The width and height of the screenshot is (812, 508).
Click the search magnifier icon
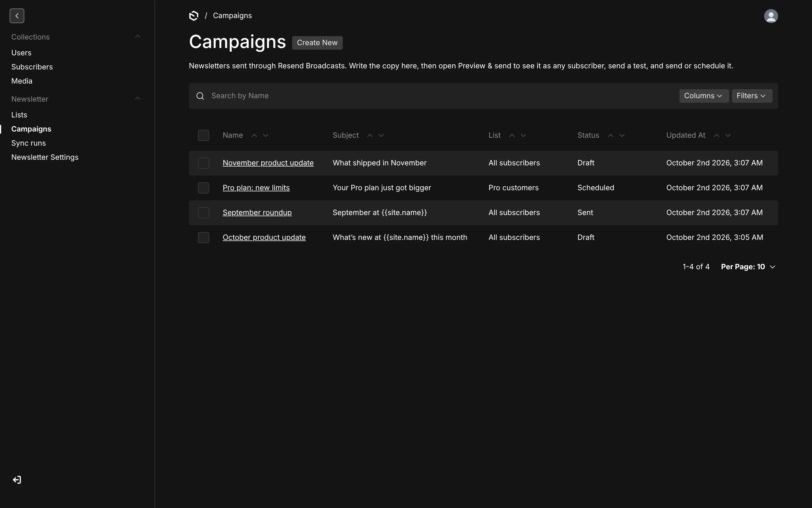pos(200,96)
